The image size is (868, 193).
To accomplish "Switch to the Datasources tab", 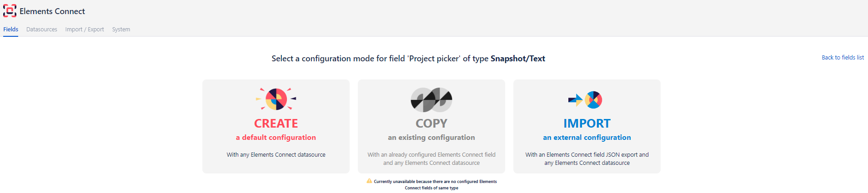I will [42, 30].
